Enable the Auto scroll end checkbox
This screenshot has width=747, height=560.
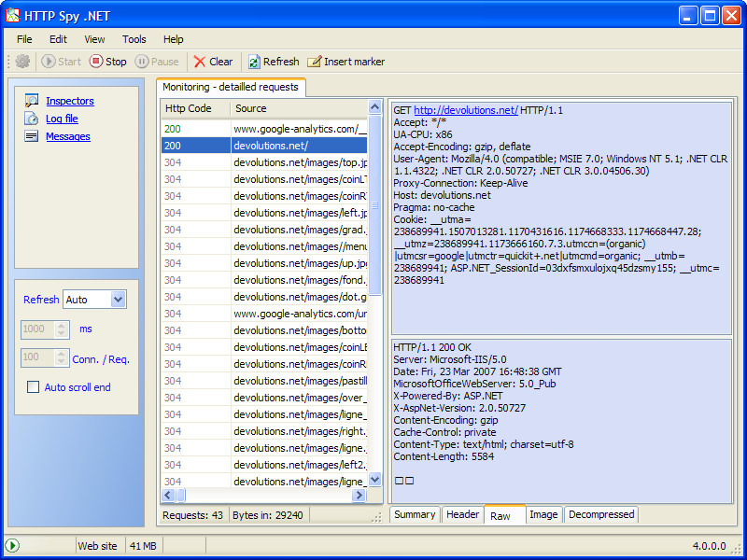33,387
